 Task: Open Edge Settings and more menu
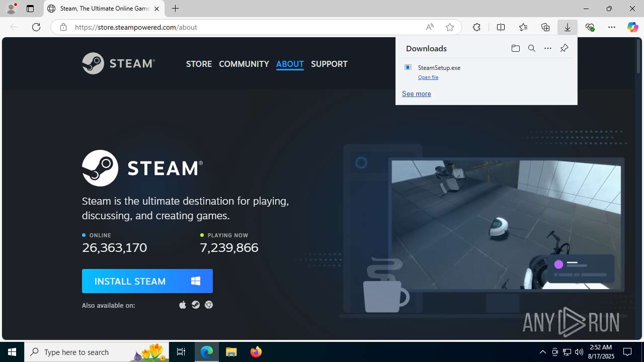pyautogui.click(x=612, y=27)
